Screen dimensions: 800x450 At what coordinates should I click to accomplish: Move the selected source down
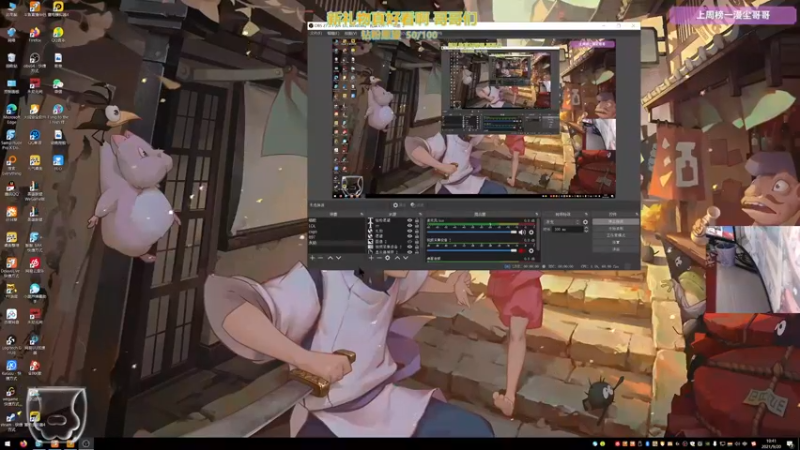pos(406,258)
